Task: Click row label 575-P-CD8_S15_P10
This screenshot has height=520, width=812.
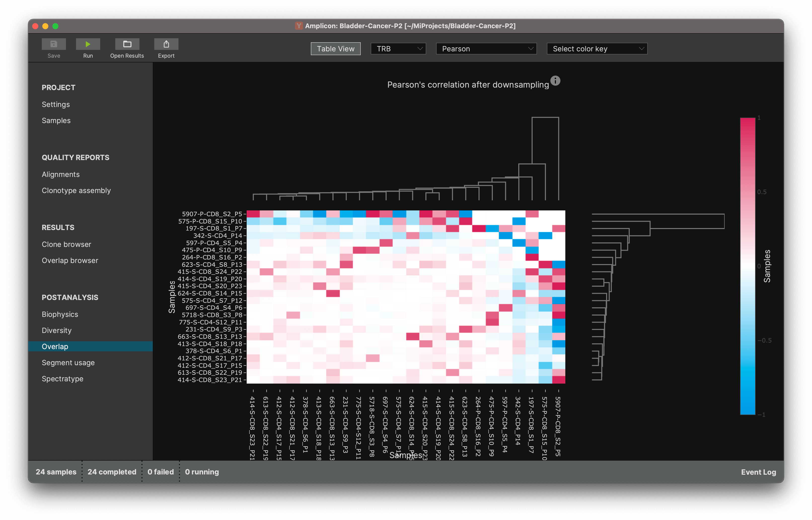Action: point(210,221)
